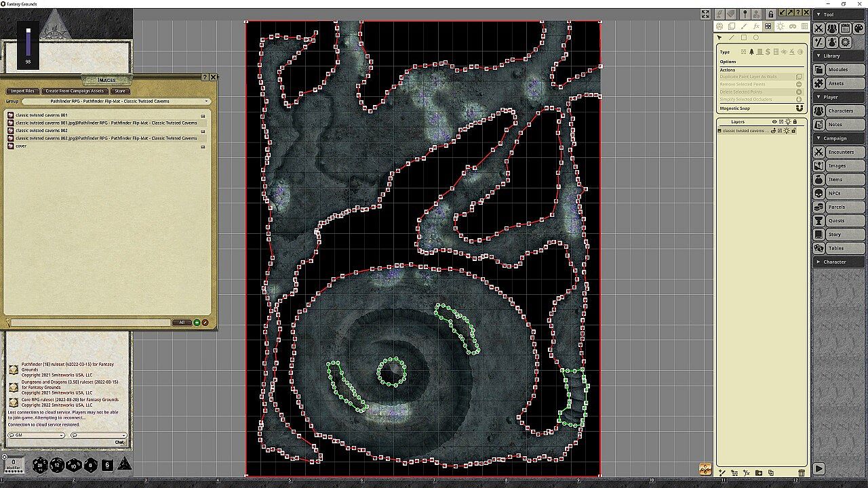Viewport: 868px width, 488px height.
Task: Choose the tree occluder type
Action: pyautogui.click(x=751, y=52)
